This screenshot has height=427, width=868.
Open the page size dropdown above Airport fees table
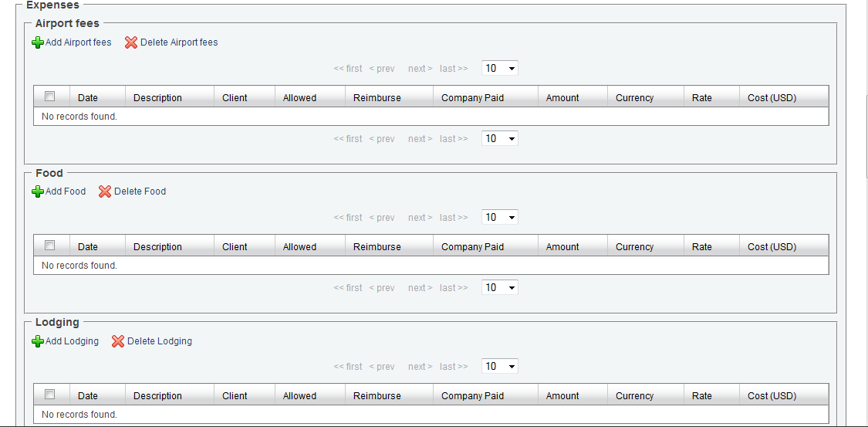[500, 69]
